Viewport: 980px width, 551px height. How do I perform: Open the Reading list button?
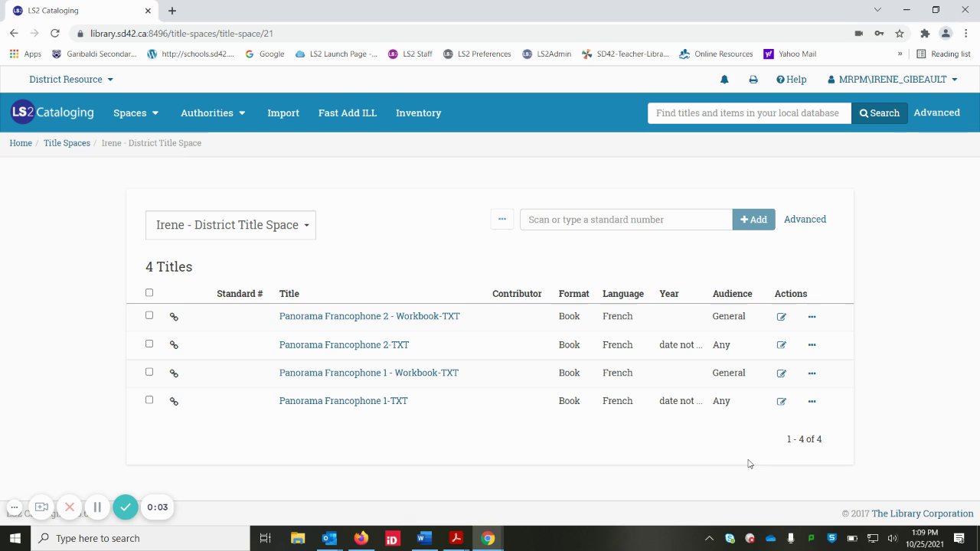pyautogui.click(x=943, y=54)
